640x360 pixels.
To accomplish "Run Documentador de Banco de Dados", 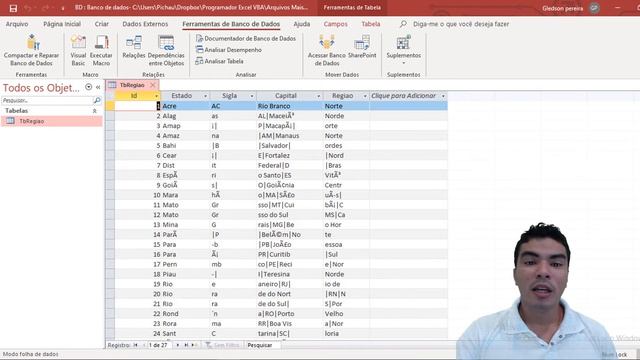I will tap(246, 38).
